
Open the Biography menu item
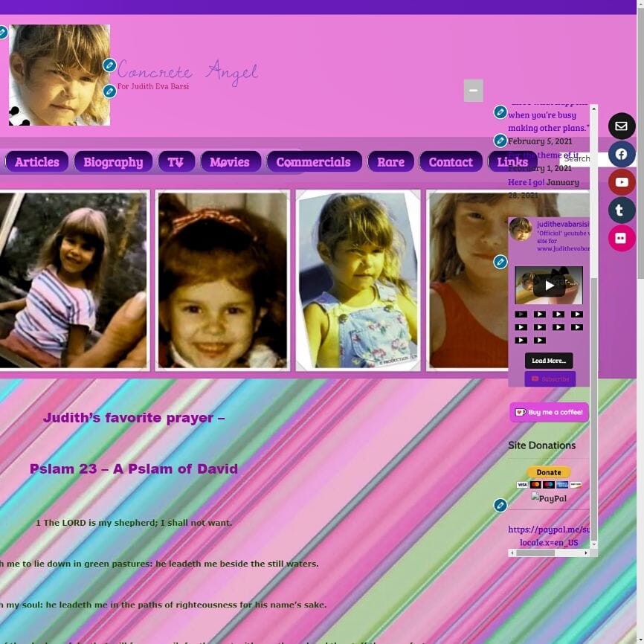(x=113, y=162)
